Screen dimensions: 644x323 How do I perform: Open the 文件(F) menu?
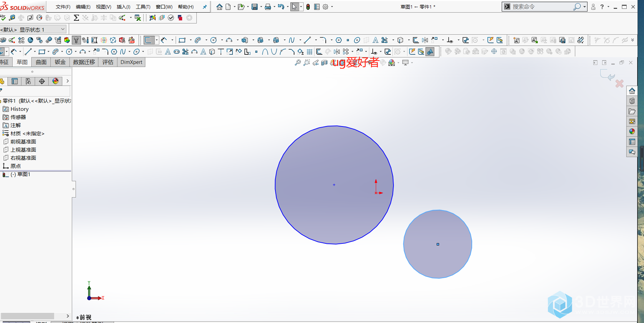pyautogui.click(x=63, y=7)
